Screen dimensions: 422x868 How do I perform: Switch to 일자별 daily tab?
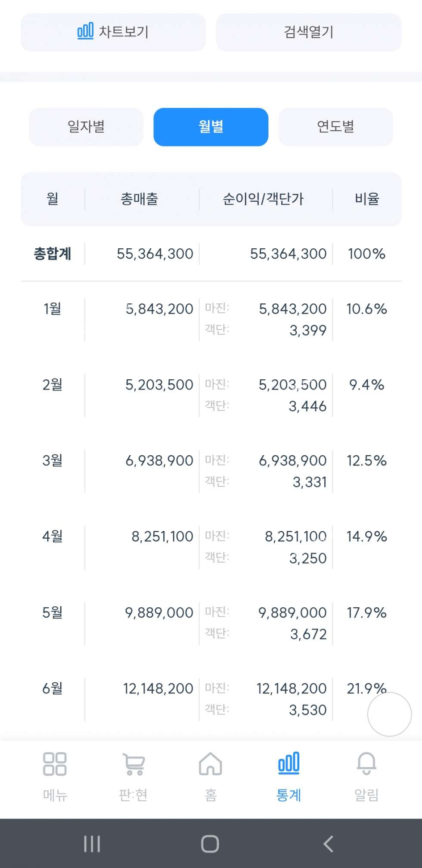click(86, 127)
